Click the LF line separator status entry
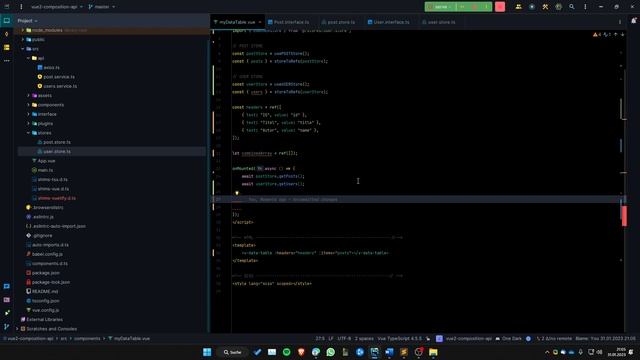This screenshot has height=360, width=640. click(331, 338)
